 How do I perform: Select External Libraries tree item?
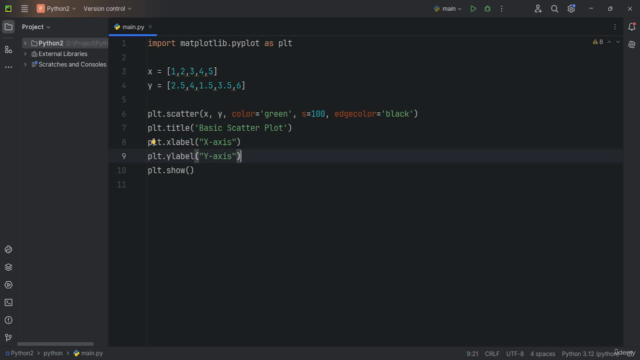click(x=63, y=54)
